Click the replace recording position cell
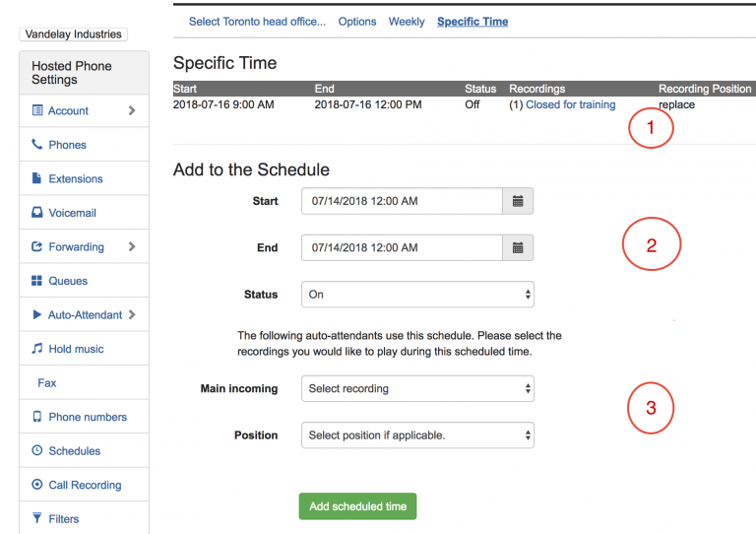The image size is (756, 534). click(677, 104)
